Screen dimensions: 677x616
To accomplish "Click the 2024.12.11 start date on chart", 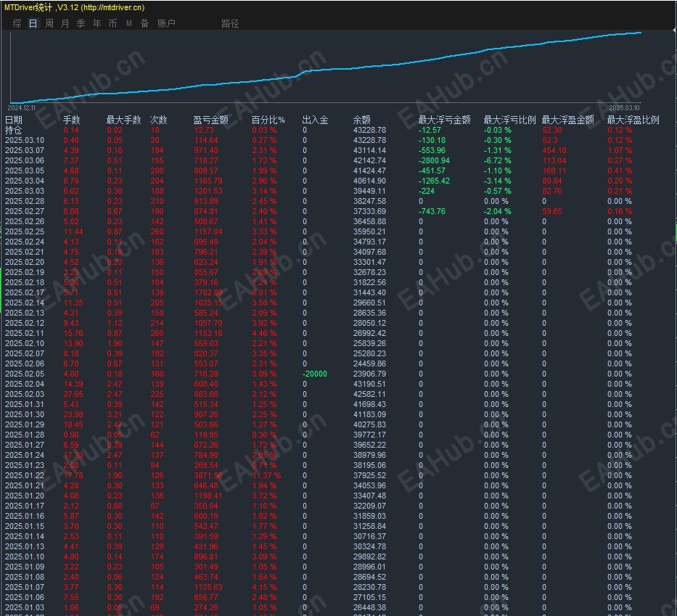I will (x=22, y=107).
